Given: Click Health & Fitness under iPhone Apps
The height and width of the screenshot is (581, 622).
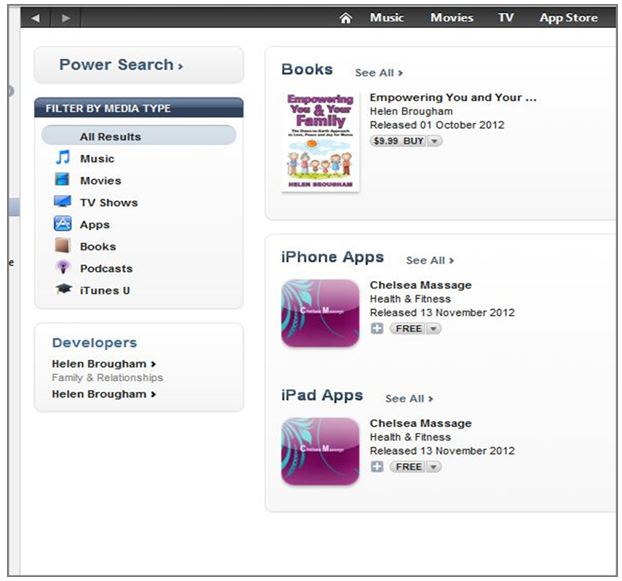Looking at the screenshot, I should (410, 299).
